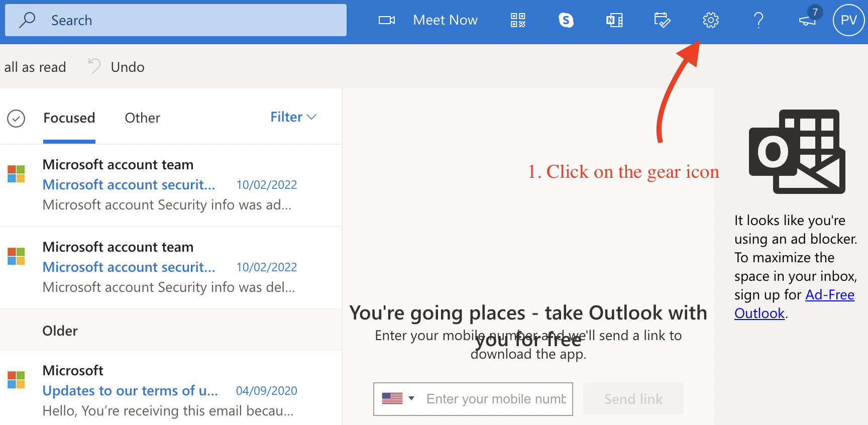
Task: Open the My Day calendar icon
Action: click(662, 21)
